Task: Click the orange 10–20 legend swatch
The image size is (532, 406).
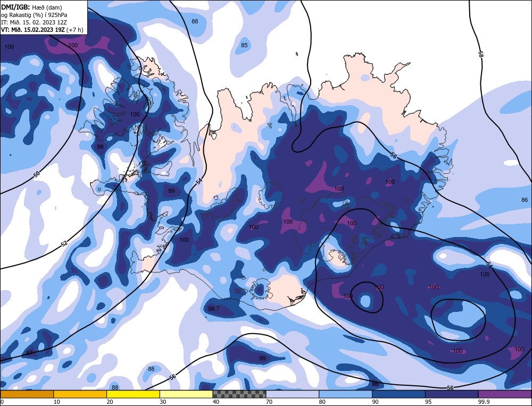Action: click(80, 394)
